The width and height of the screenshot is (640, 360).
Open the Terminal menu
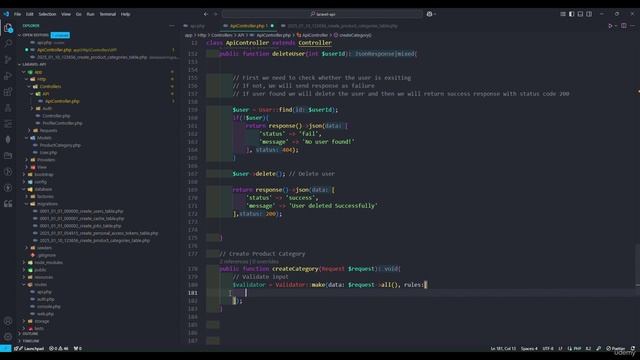[108, 14]
